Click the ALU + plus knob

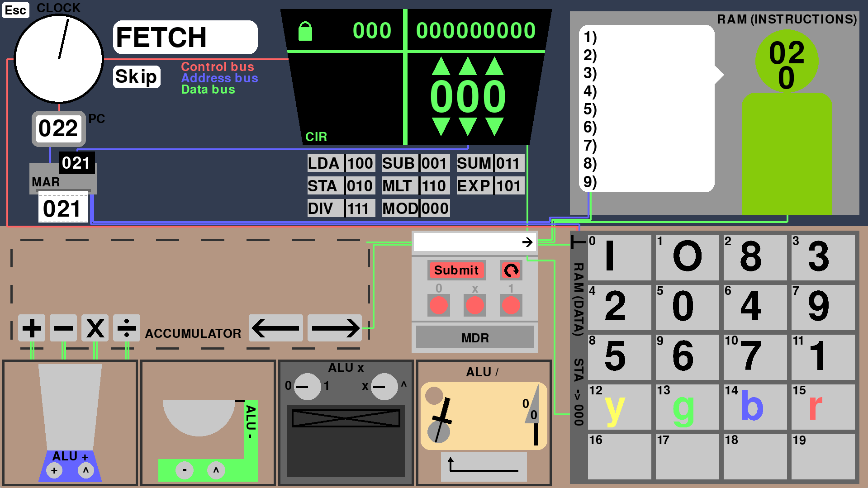point(54,471)
